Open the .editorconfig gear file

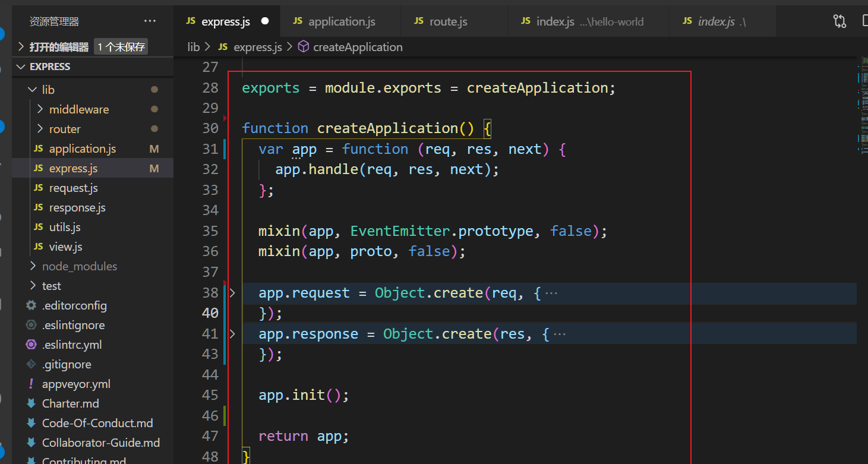click(x=74, y=305)
